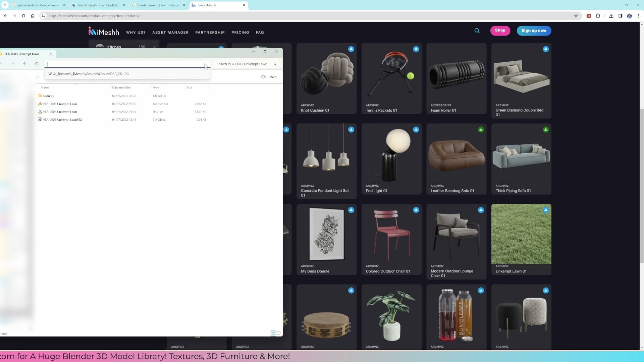
Task: Download Modern Outdoor Lounge Chair 01 icon
Action: [x=481, y=210]
